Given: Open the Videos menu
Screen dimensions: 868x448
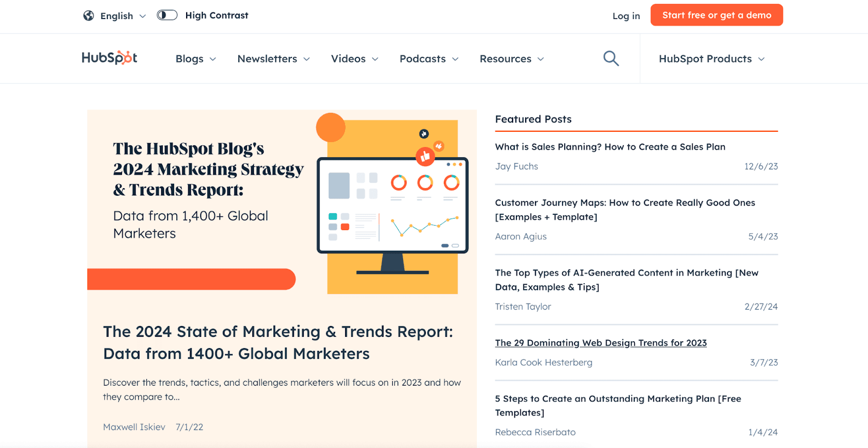Looking at the screenshot, I should point(355,59).
